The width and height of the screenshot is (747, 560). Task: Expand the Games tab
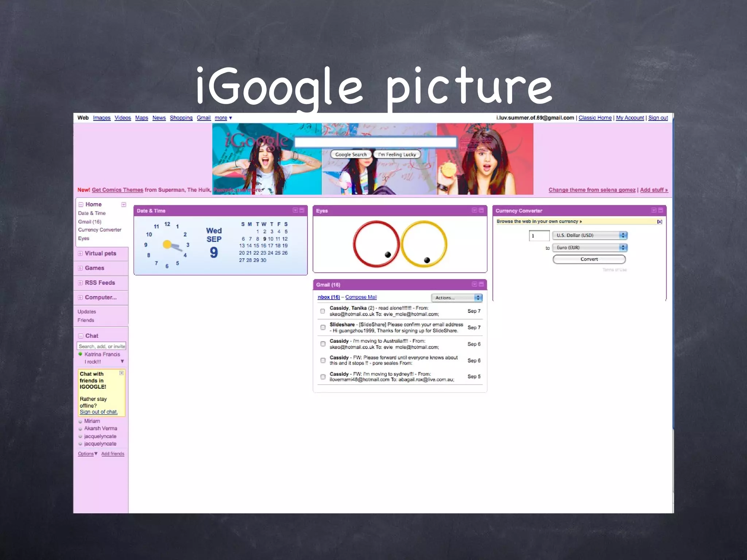pyautogui.click(x=80, y=268)
